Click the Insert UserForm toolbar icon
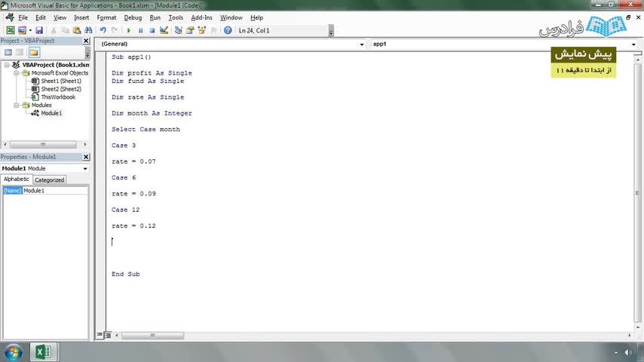 click(22, 30)
